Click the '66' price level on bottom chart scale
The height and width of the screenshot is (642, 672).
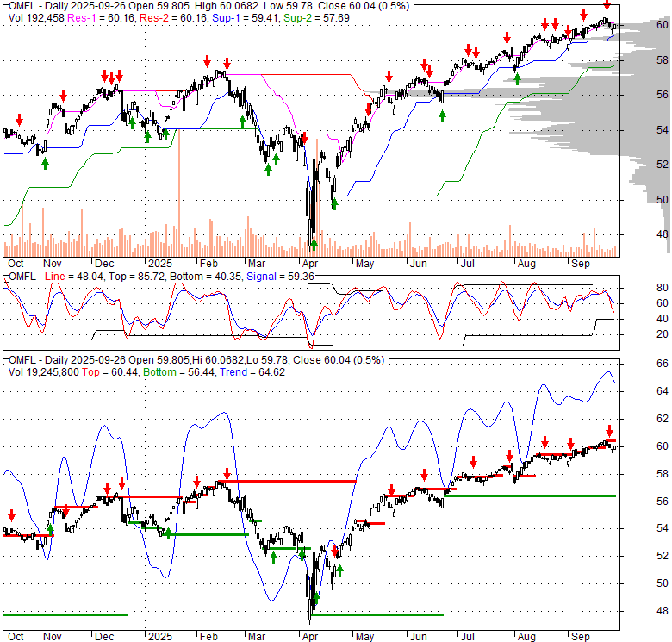[x=663, y=364]
